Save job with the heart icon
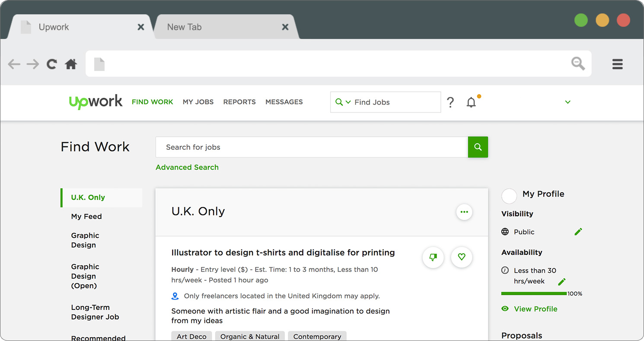Image resolution: width=644 pixels, height=341 pixels. (x=461, y=257)
